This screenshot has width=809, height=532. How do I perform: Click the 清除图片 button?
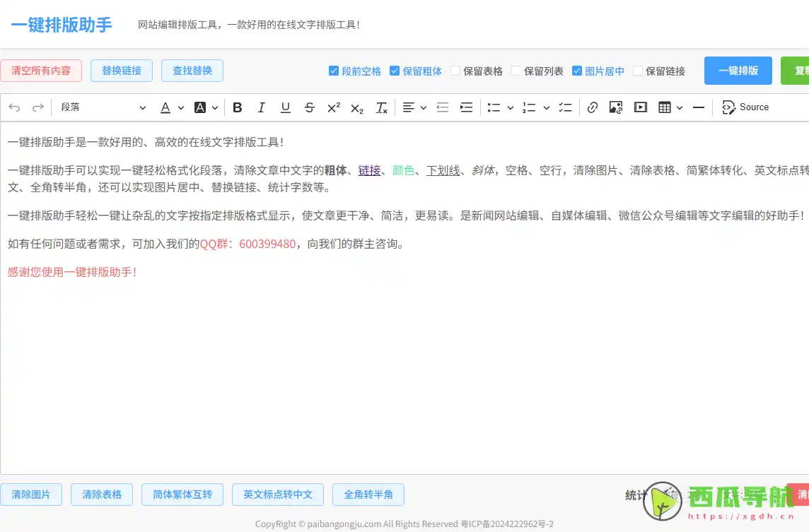point(31,495)
